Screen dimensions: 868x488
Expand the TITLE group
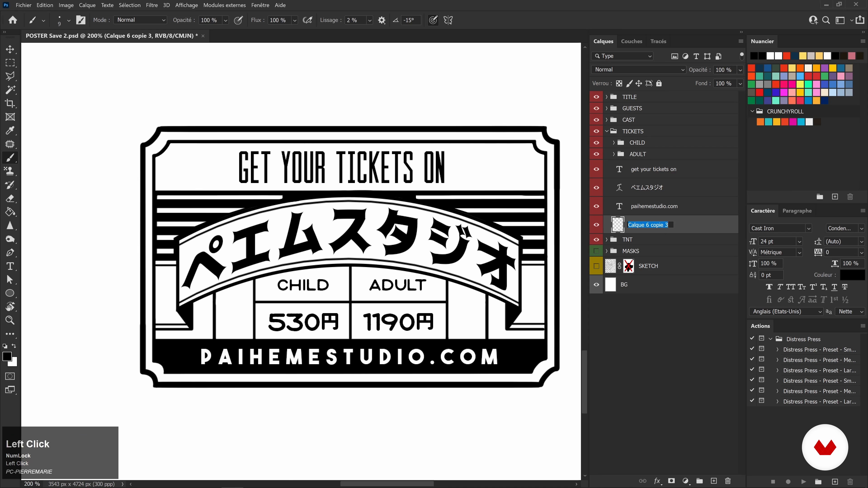pos(606,97)
